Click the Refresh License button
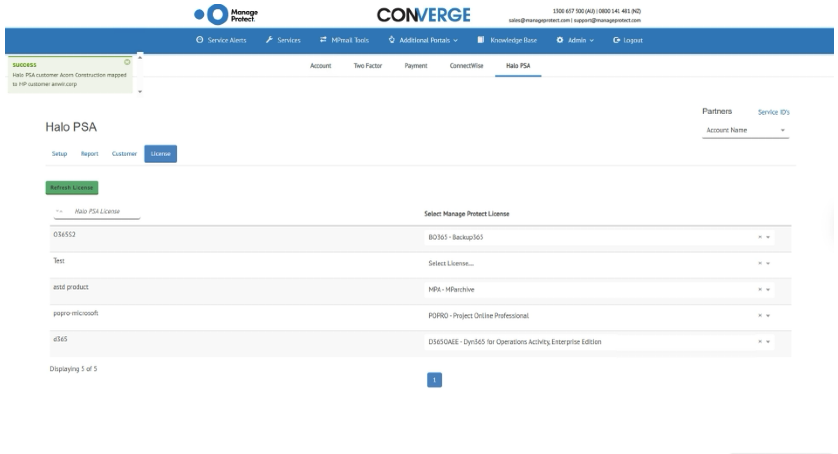The image size is (838, 454). (72, 188)
